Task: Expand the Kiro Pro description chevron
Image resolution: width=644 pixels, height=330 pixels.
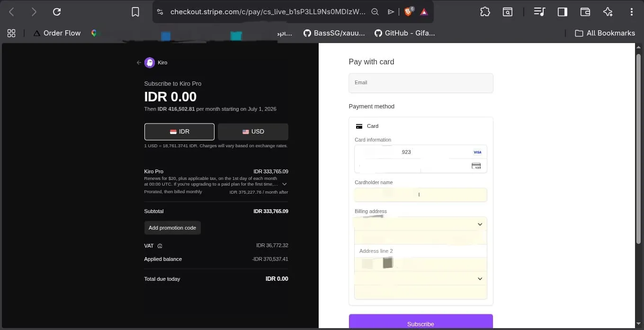Action: (x=285, y=184)
